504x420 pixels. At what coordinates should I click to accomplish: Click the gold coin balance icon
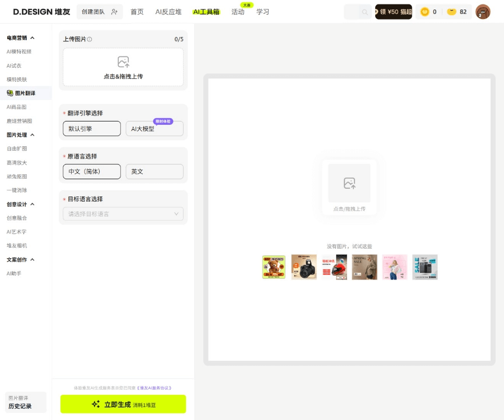point(425,12)
